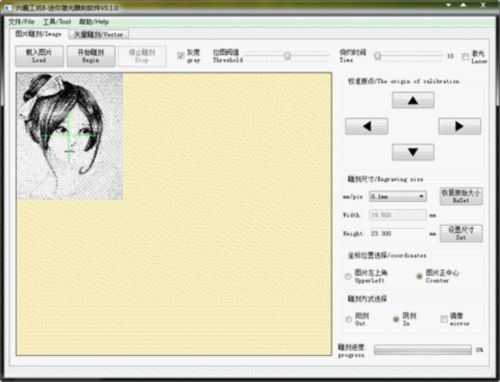Viewport: 500px width, 382px height.
Task: Click the app icon in the title bar
Action: click(8, 7)
